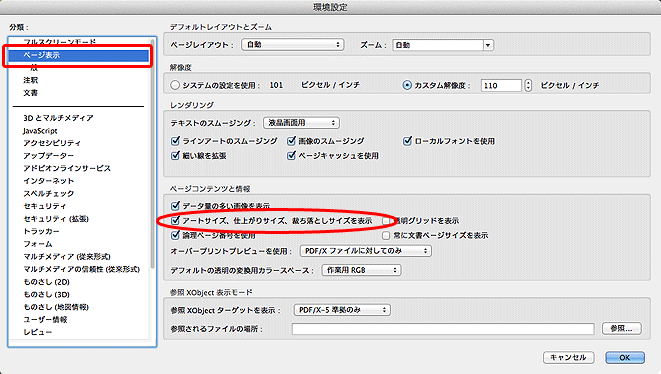This screenshot has width=661, height=374.
Task: Open トラッカー preferences
Action: click(41, 231)
